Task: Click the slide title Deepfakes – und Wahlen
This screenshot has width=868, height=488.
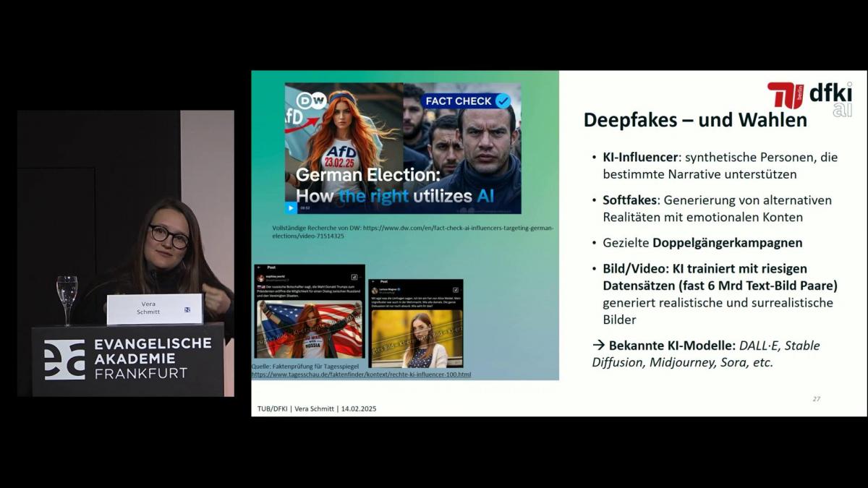Action: coord(694,120)
